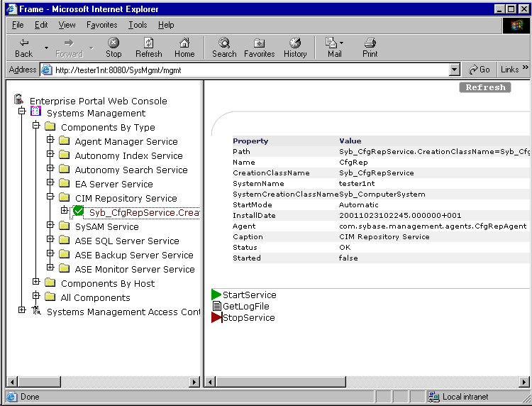
Task: Click the Print toolbar icon
Action: click(x=370, y=43)
